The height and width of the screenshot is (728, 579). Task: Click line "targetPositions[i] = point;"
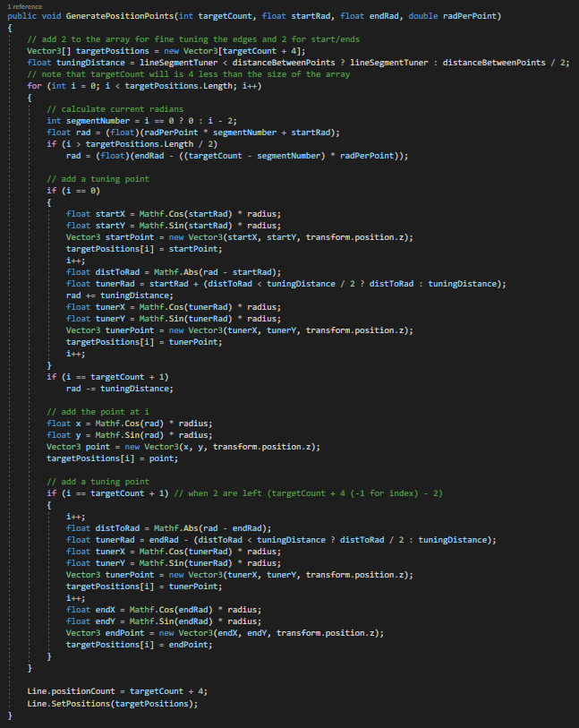click(112, 458)
